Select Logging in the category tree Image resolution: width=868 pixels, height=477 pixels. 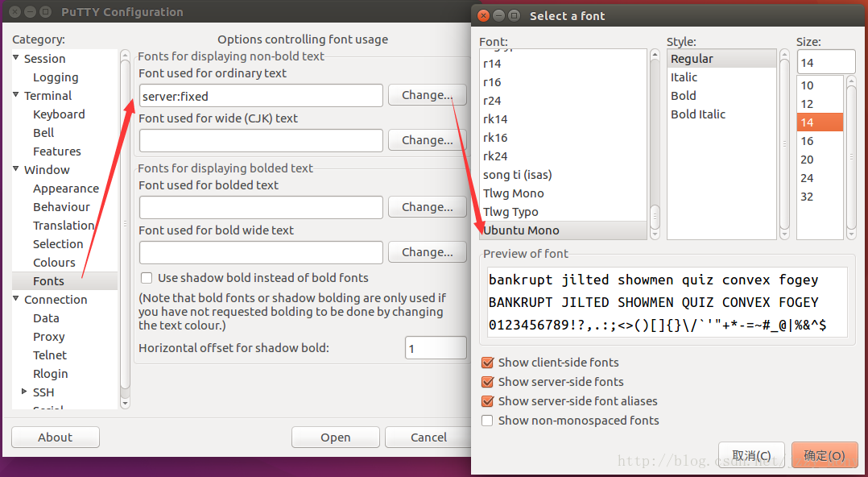coord(56,77)
